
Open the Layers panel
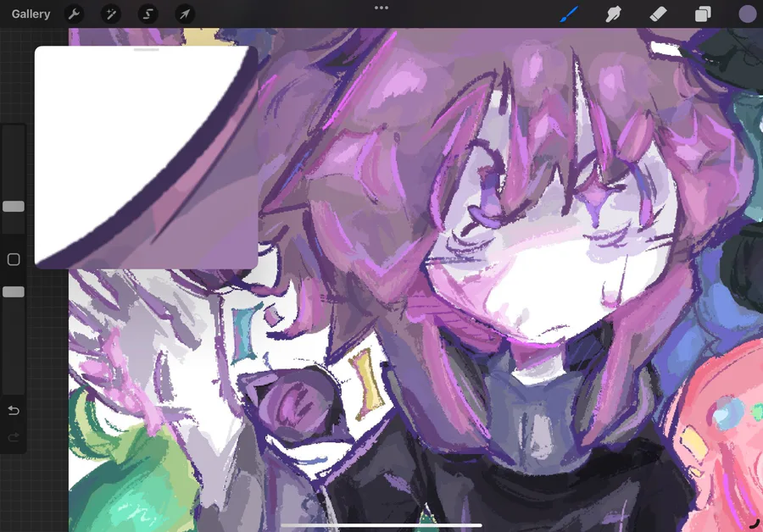coord(703,14)
